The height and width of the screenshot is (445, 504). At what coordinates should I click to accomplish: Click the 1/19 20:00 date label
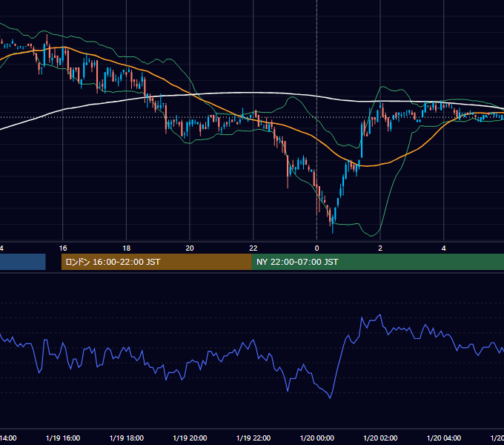click(190, 438)
